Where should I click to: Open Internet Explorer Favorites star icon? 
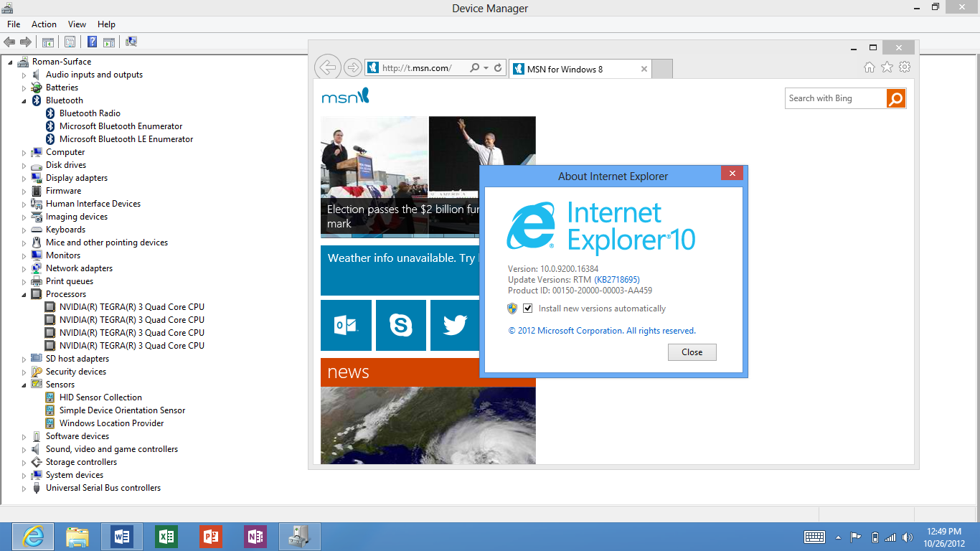[x=887, y=67]
